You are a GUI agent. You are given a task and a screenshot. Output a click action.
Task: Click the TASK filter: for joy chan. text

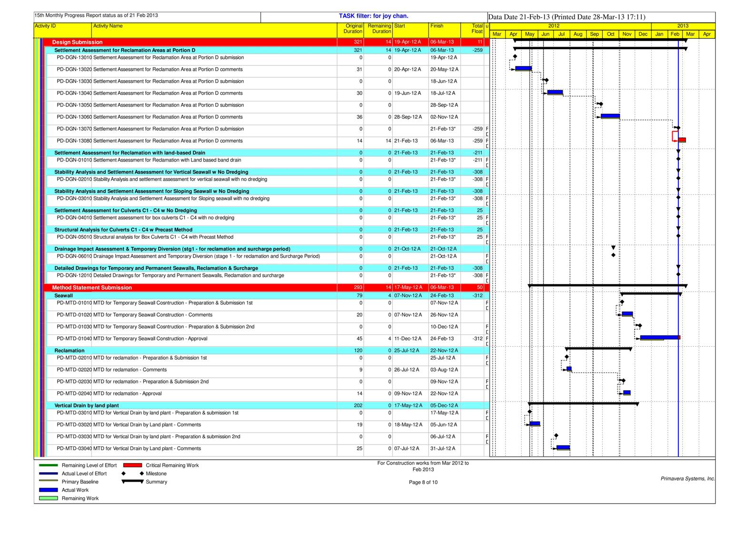(374, 16)
